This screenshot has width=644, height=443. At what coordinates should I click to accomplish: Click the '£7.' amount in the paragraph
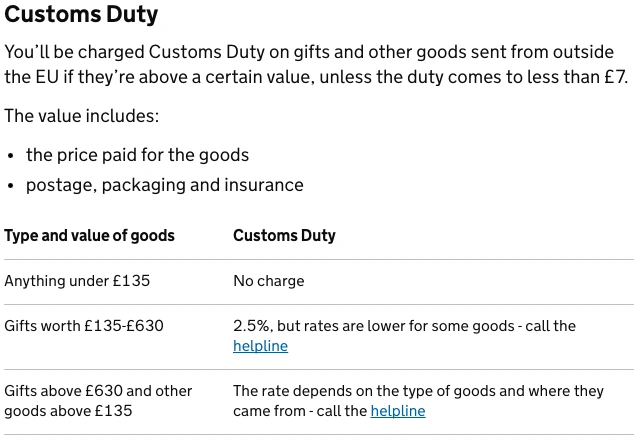(x=613, y=76)
